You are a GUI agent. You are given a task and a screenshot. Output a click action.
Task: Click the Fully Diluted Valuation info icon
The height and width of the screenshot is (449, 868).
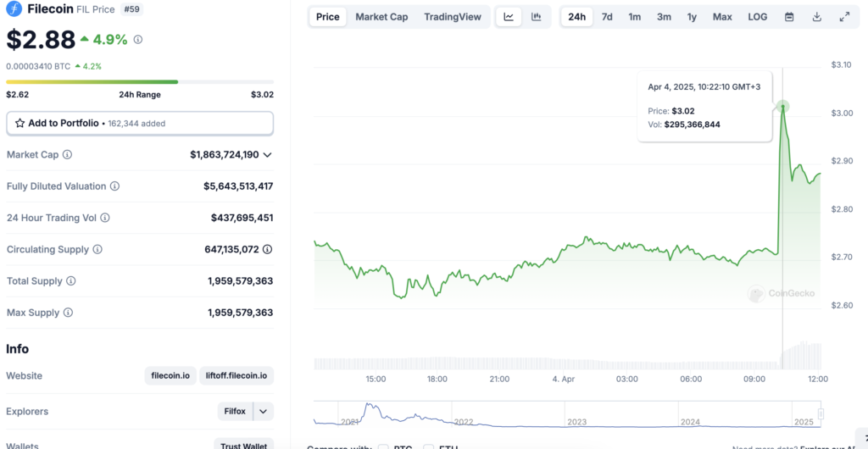[x=114, y=186]
